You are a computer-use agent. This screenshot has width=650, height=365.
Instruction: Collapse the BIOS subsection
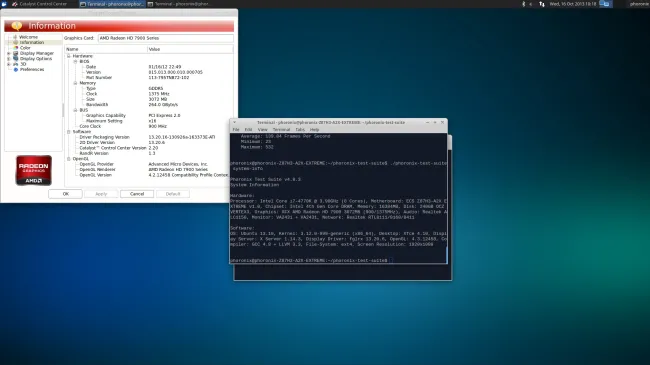[75, 61]
